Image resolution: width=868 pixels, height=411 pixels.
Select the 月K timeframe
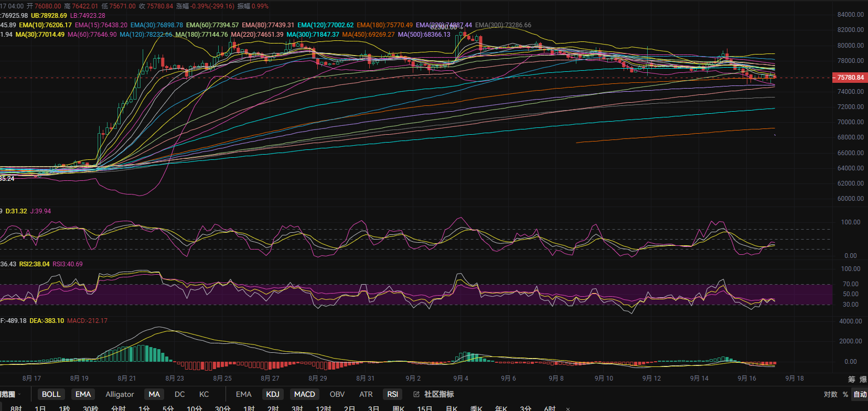(x=451, y=408)
